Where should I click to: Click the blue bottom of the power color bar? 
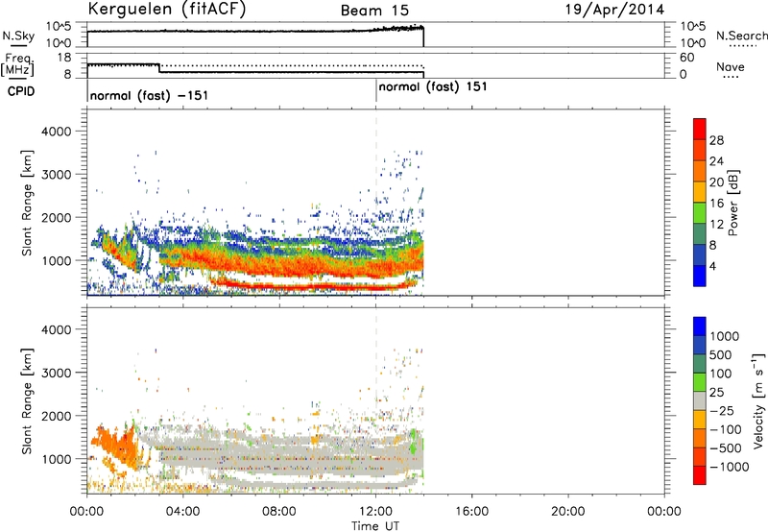pyautogui.click(x=700, y=276)
